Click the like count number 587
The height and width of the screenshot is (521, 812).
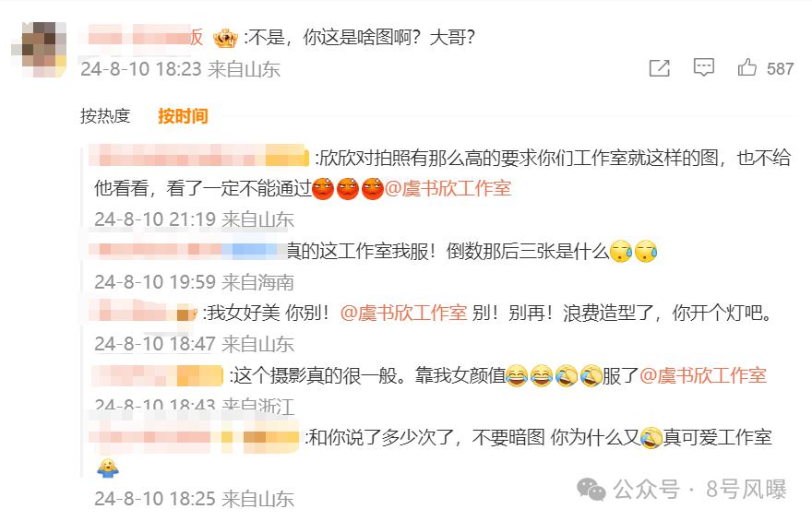point(780,68)
